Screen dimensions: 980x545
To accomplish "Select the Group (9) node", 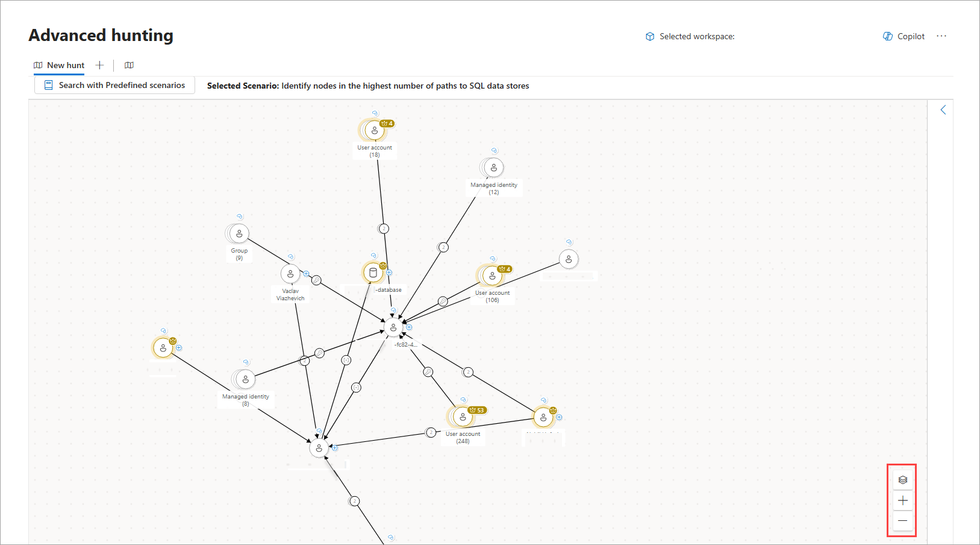I will coord(239,233).
